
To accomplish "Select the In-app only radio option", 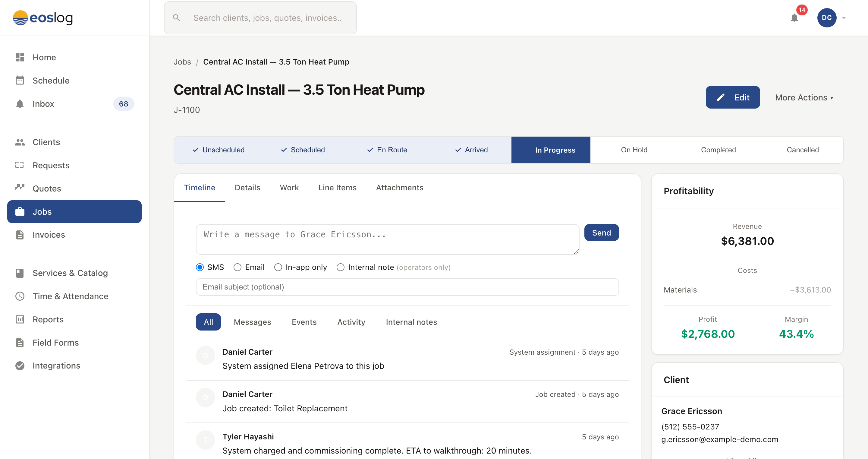I will point(278,267).
